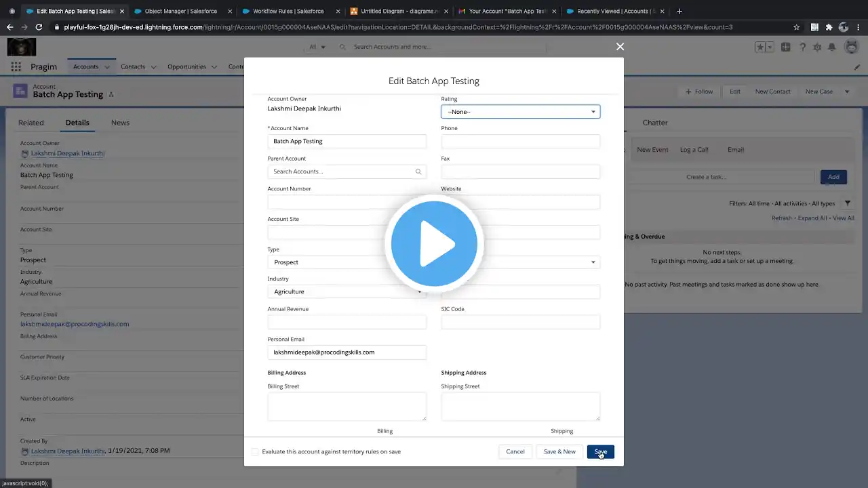This screenshot has height=488, width=868.
Task: Follow the Batch App Testing account
Action: click(698, 91)
